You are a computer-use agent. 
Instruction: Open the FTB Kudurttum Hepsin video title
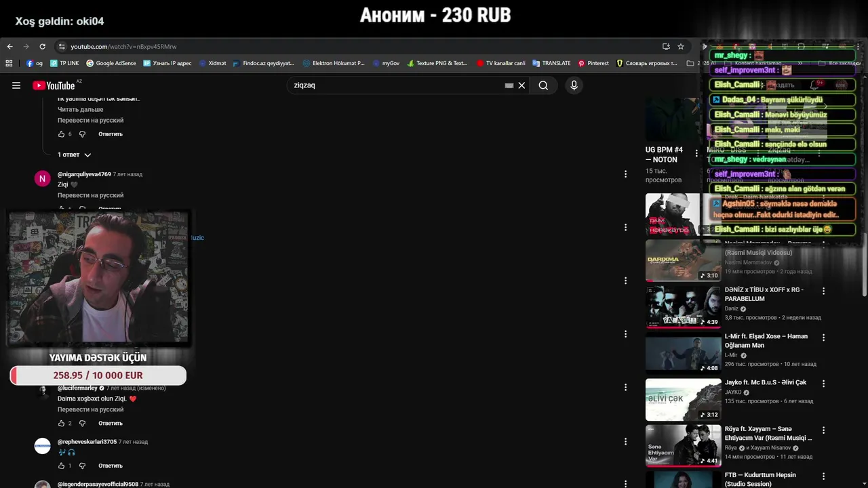760,479
